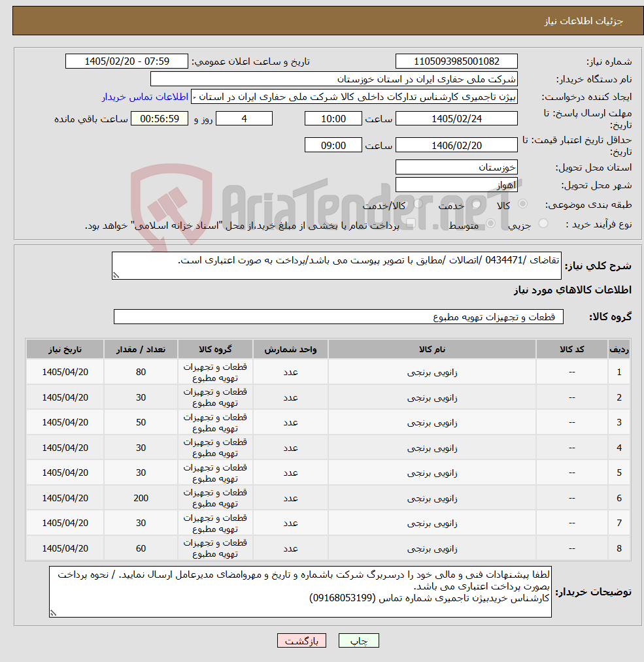Click resize handle of general description box
The width and height of the screenshot is (644, 662).
(x=116, y=275)
